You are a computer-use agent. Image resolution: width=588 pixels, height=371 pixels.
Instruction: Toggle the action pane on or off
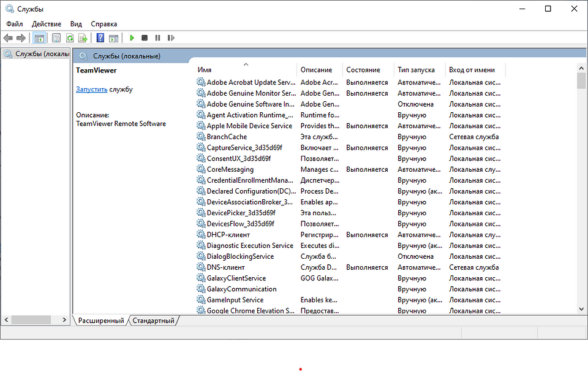(x=114, y=37)
